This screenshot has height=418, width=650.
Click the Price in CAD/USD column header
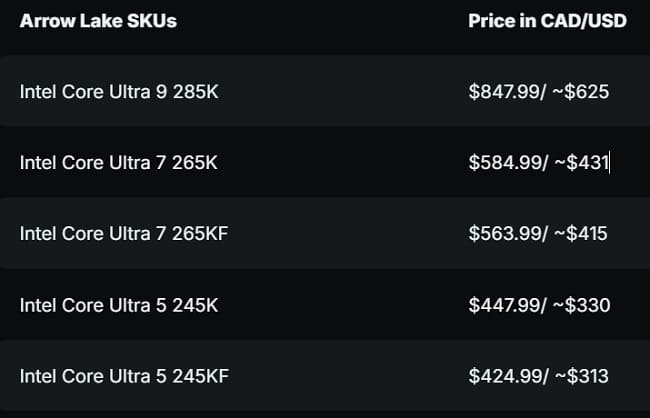click(547, 21)
